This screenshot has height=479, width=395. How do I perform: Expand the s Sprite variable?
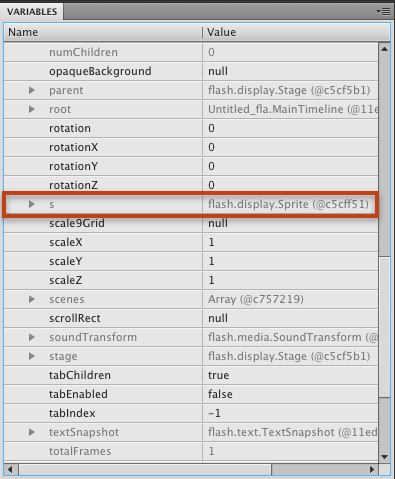click(32, 204)
